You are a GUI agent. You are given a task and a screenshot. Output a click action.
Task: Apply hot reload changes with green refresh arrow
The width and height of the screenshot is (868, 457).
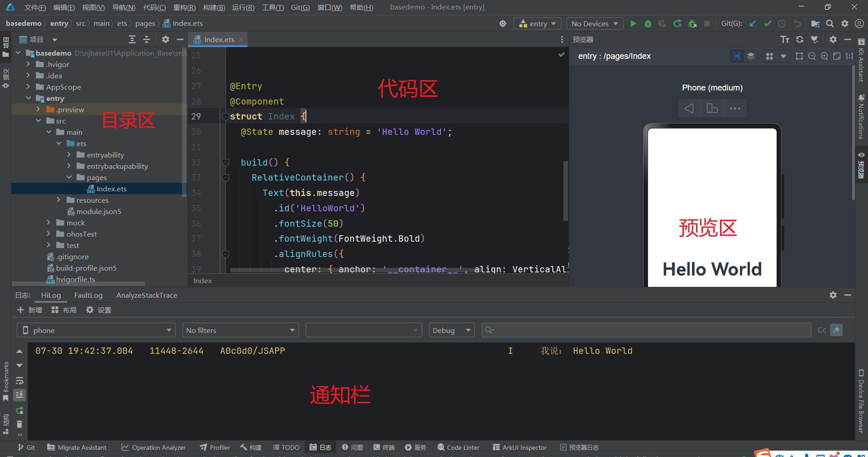point(677,24)
